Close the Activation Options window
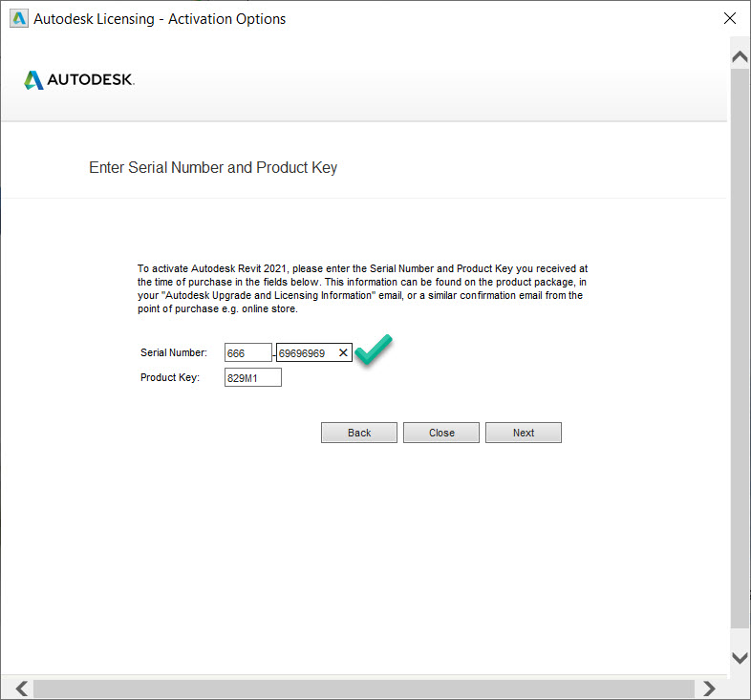This screenshot has height=700, width=751. pyautogui.click(x=730, y=18)
